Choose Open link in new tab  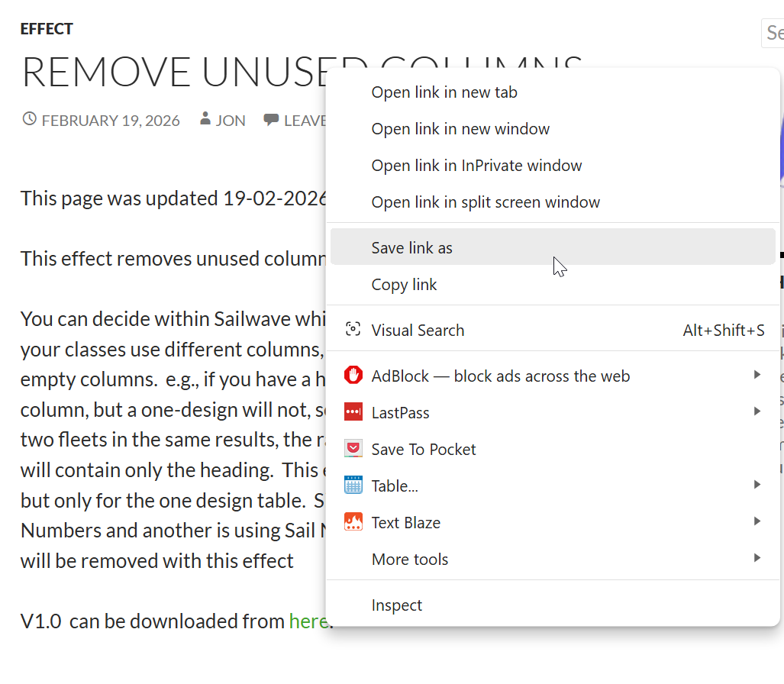(x=444, y=92)
